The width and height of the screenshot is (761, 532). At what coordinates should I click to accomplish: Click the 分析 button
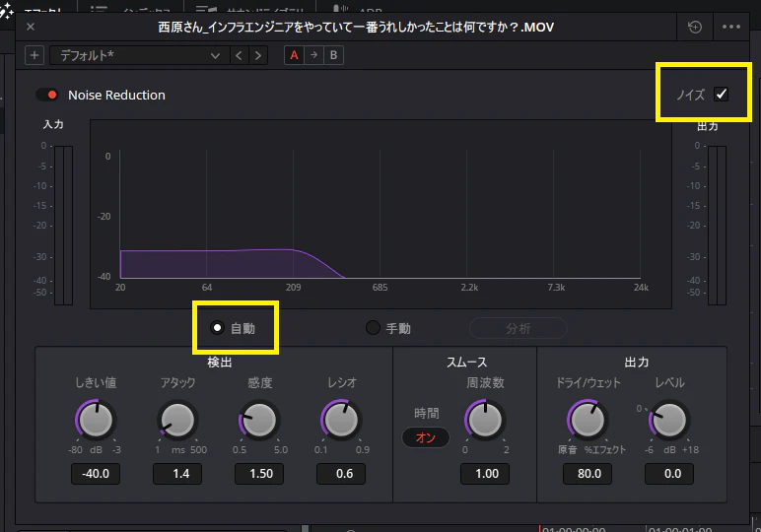[518, 328]
